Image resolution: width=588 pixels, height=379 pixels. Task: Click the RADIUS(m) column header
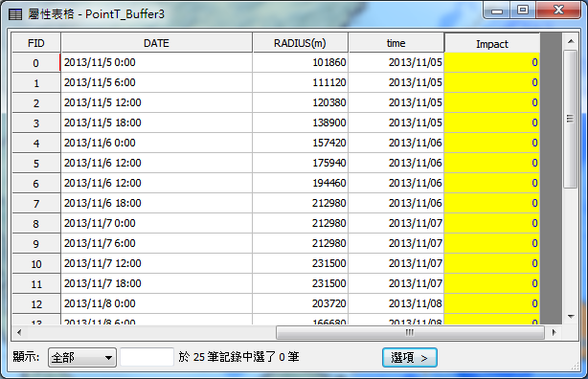click(x=300, y=43)
